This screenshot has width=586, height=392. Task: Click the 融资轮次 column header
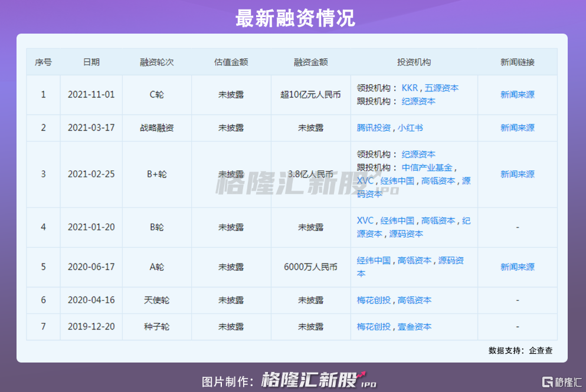[156, 62]
